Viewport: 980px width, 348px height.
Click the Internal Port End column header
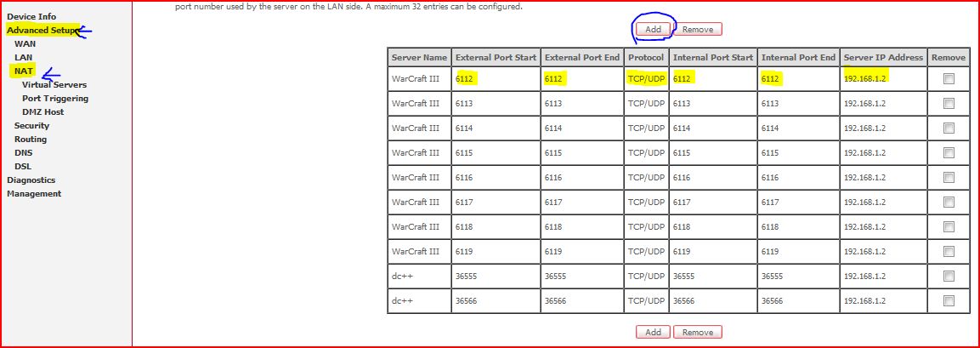pyautogui.click(x=798, y=58)
